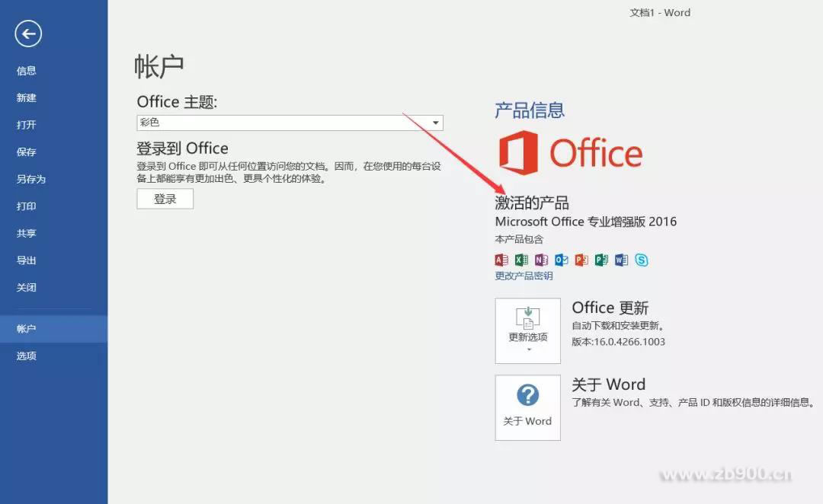
Task: Click the back arrow to exit Account view
Action: click(28, 33)
